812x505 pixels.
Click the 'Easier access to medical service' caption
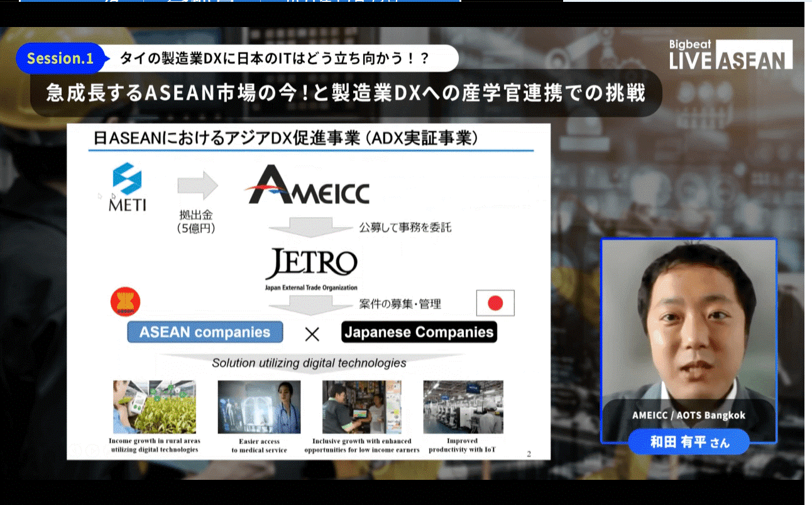[x=259, y=445]
